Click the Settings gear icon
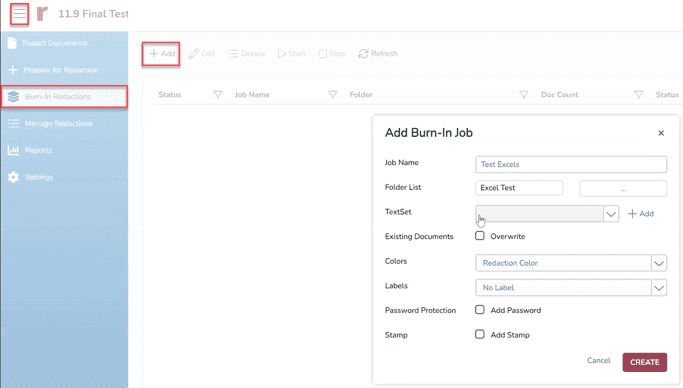This screenshot has height=388, width=683. pos(14,177)
